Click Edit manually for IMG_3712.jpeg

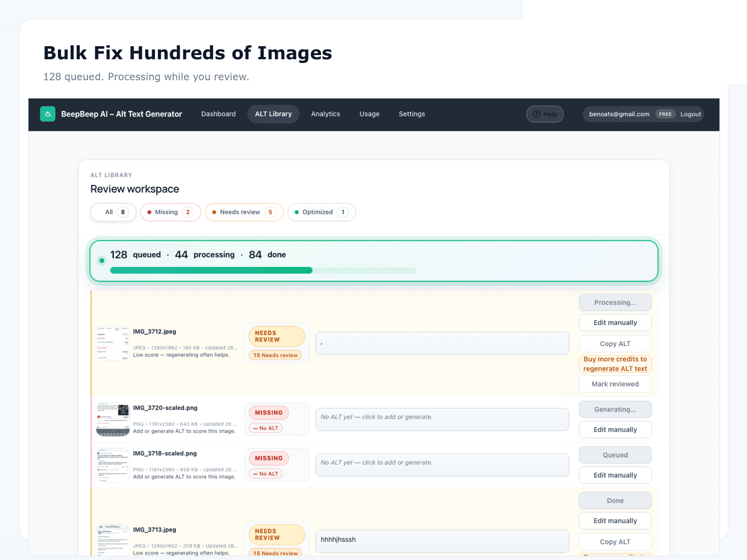click(x=615, y=322)
